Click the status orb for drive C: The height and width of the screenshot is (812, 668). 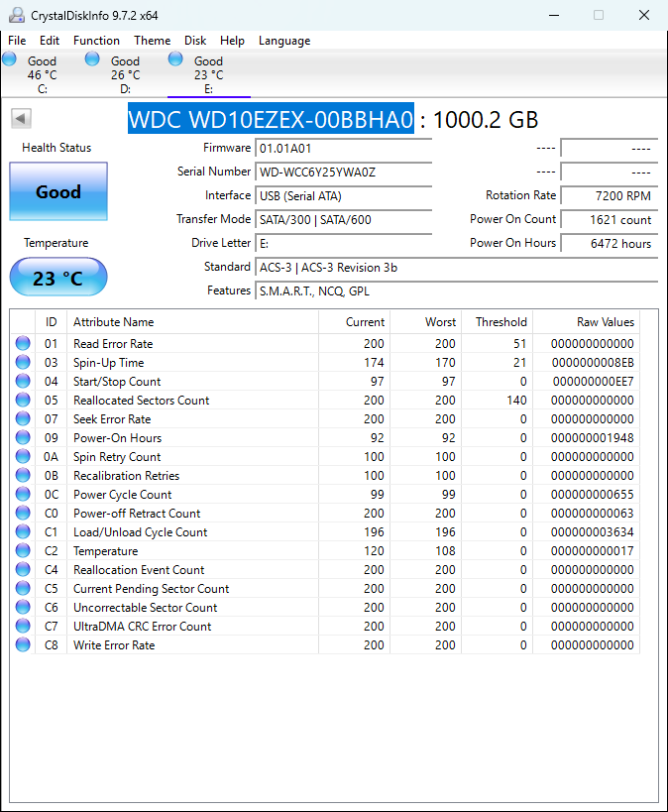point(10,59)
